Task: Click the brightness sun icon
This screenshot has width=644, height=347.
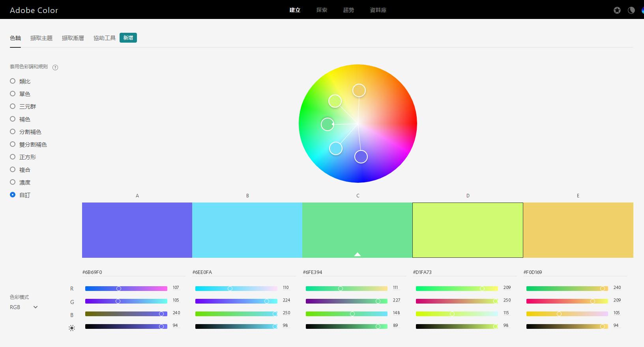Action: tap(72, 328)
